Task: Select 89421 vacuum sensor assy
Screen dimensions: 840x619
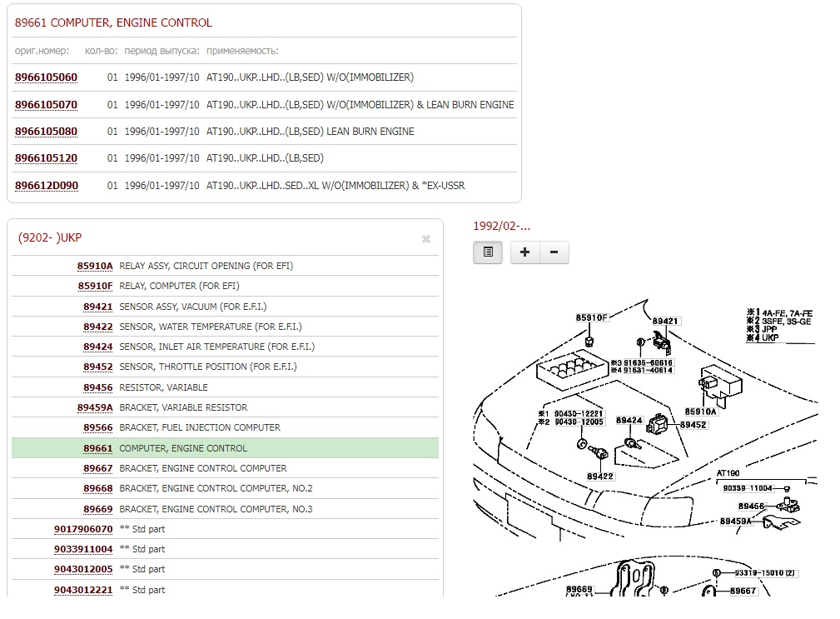Action: (97, 307)
